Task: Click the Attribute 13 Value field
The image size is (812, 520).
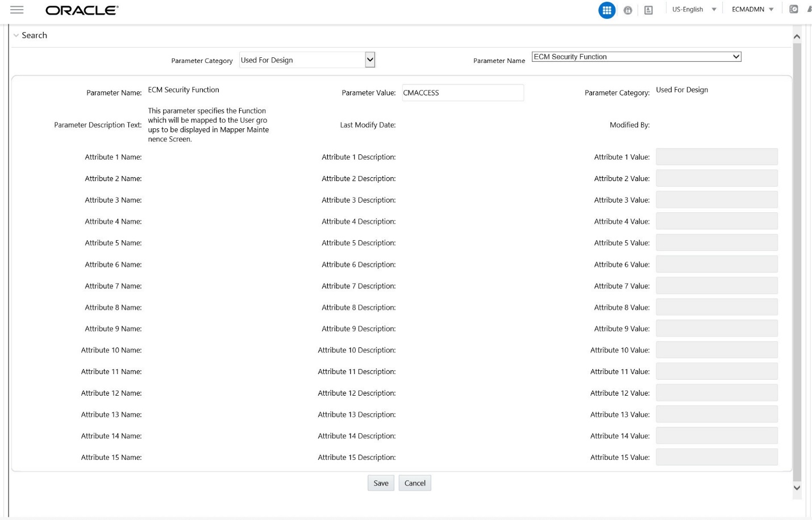Action: tap(717, 414)
